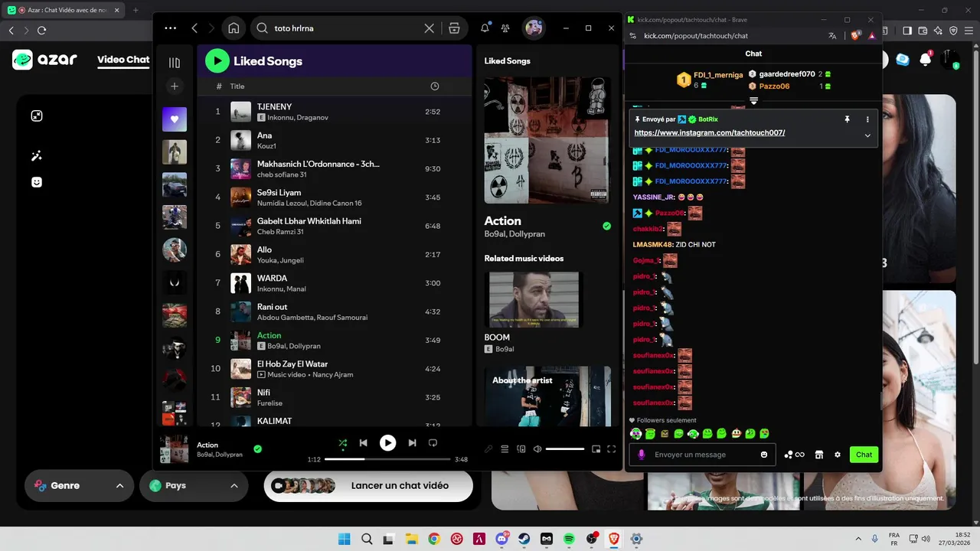Open About the artist card
Viewport: 980px width, 551px height.
click(x=547, y=396)
